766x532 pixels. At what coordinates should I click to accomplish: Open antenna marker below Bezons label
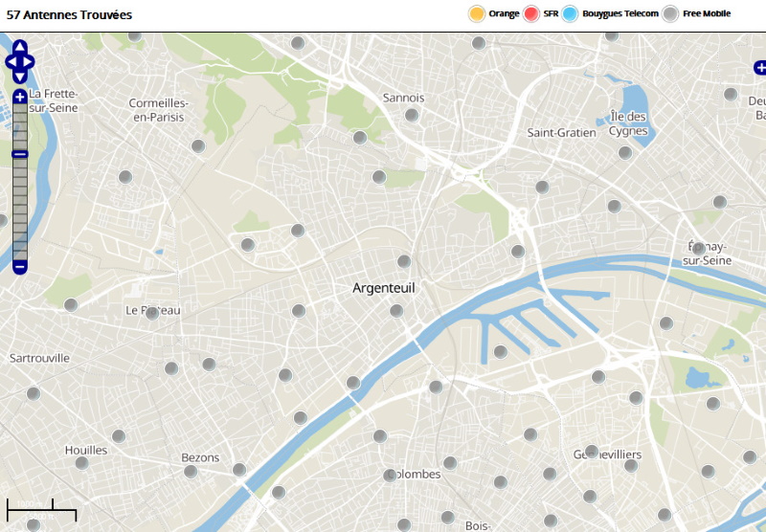(x=191, y=472)
